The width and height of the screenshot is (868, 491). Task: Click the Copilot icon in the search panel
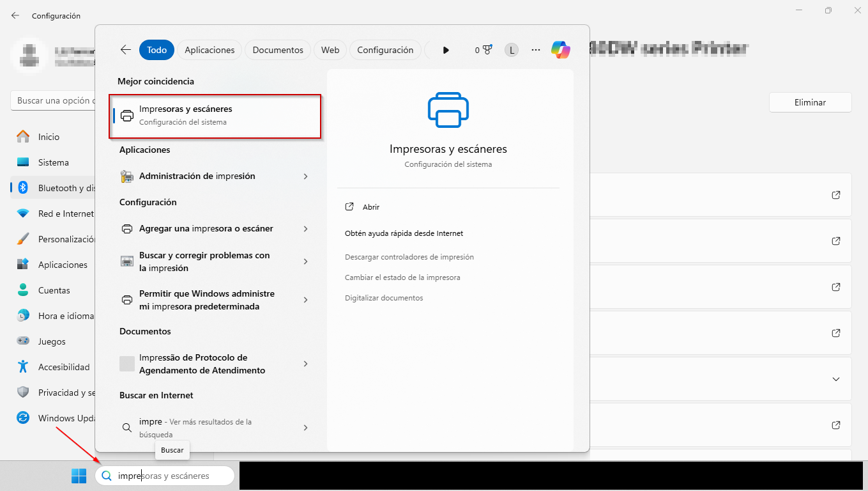click(560, 50)
